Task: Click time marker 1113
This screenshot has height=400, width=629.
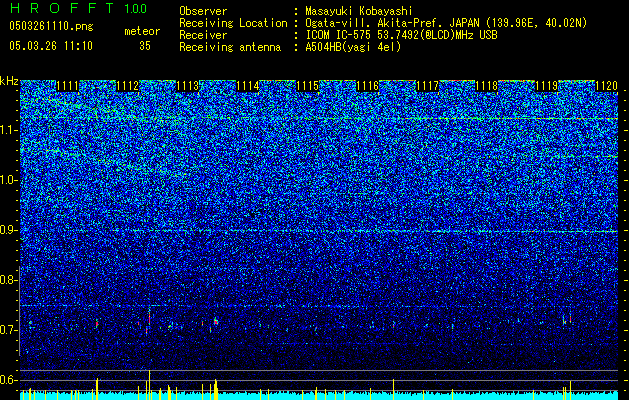Action: [188, 86]
